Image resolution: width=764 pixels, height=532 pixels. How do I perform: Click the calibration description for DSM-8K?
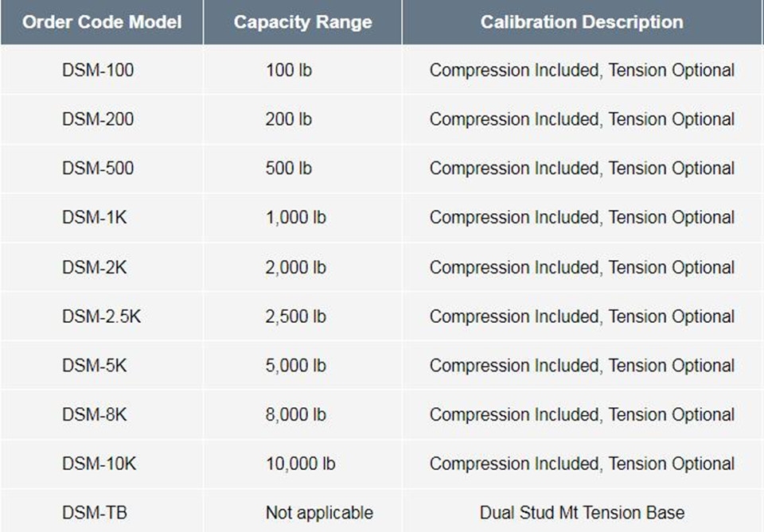click(583, 414)
